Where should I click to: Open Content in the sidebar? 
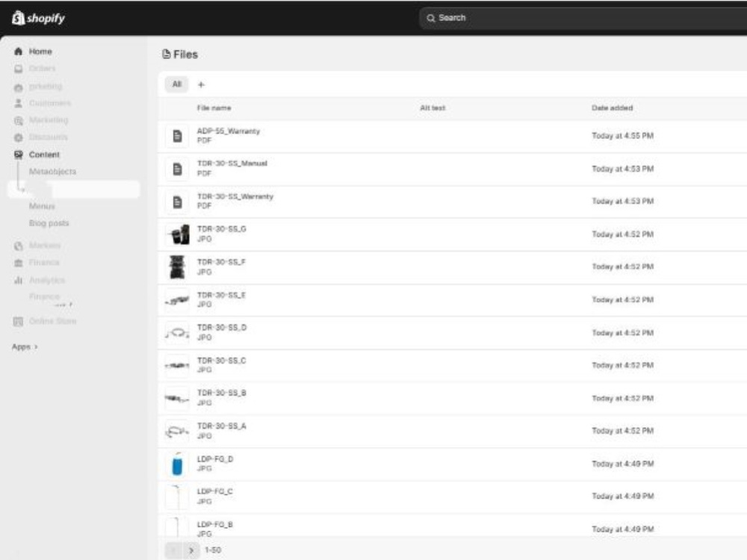(x=44, y=155)
